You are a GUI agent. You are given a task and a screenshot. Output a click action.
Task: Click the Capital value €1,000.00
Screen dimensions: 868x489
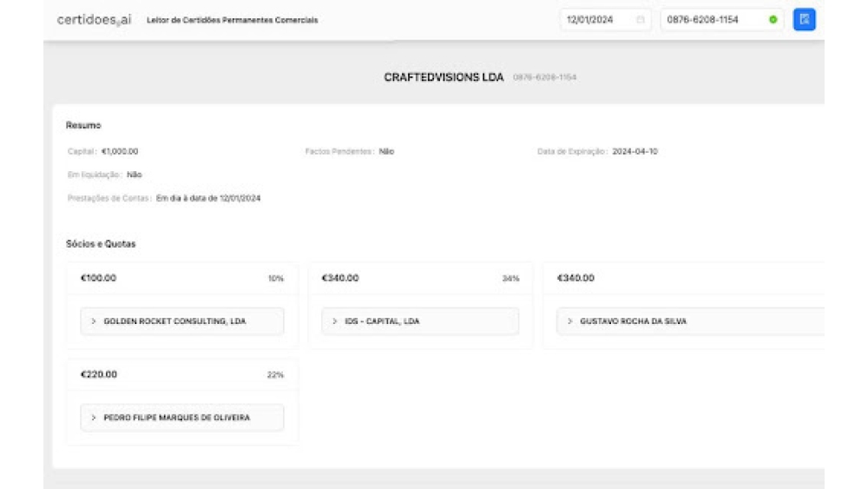pos(120,151)
